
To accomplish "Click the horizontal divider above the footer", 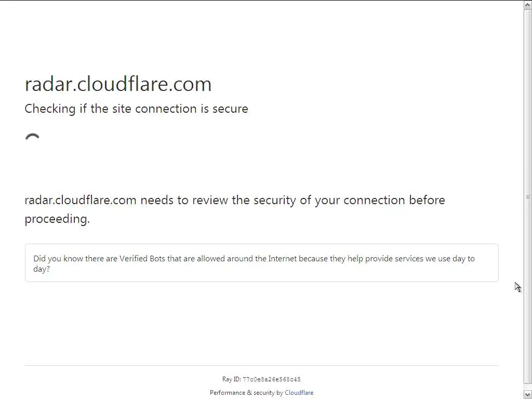I will tap(261, 365).
